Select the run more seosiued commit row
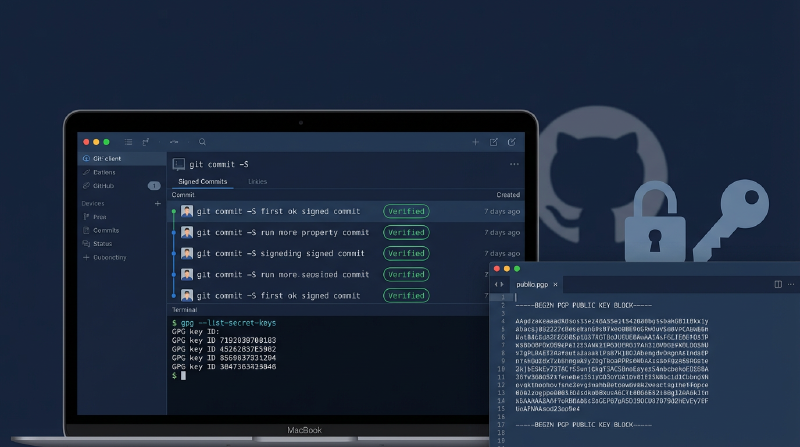This screenshot has width=800, height=447. tap(329, 275)
